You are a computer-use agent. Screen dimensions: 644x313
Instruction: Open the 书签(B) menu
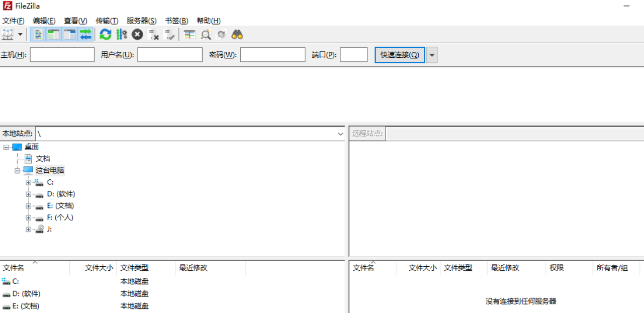[176, 21]
